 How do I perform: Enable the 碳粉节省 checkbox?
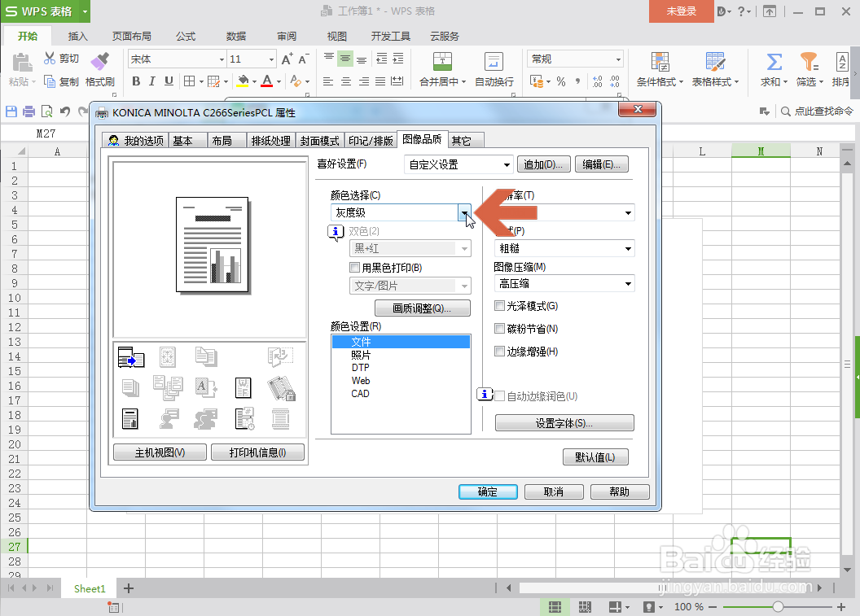(x=500, y=329)
